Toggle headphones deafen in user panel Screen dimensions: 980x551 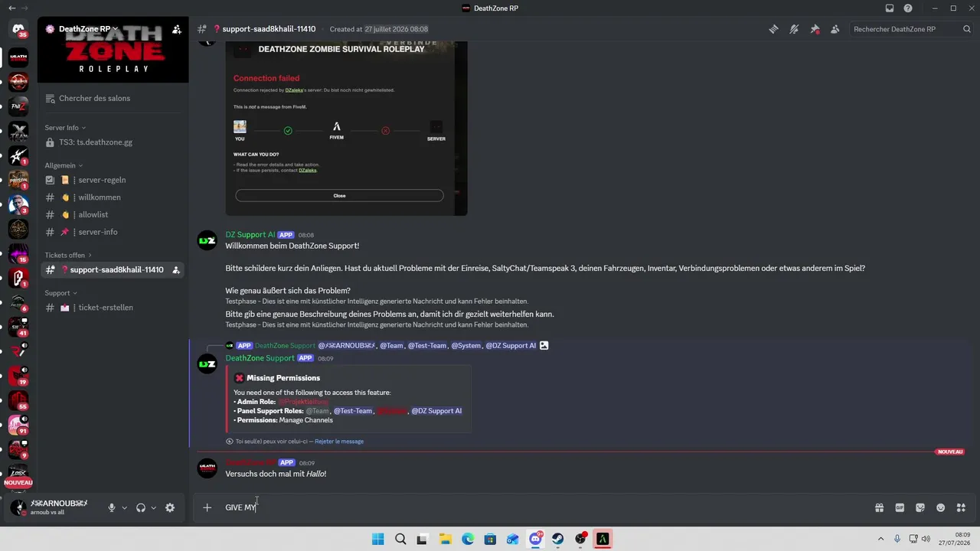[141, 507]
